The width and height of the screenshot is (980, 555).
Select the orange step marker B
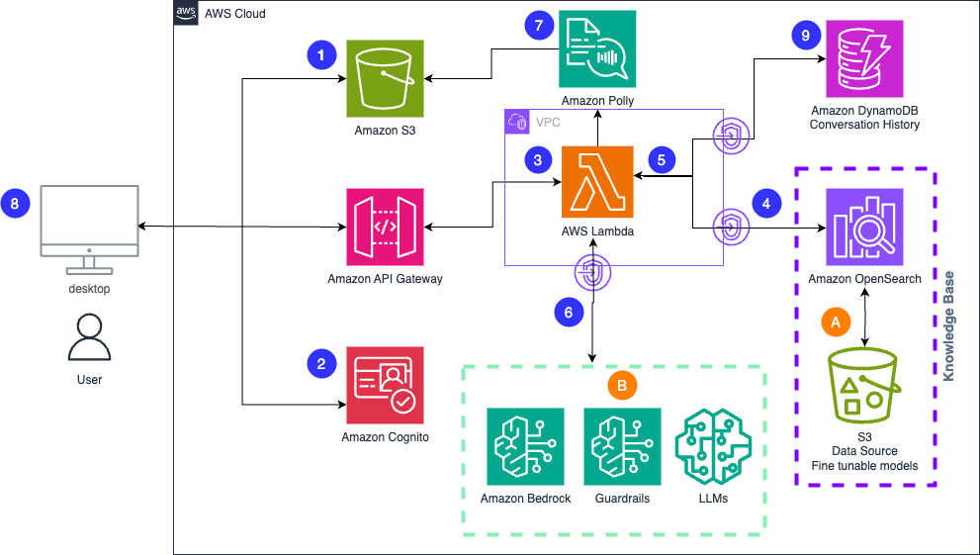(622, 386)
